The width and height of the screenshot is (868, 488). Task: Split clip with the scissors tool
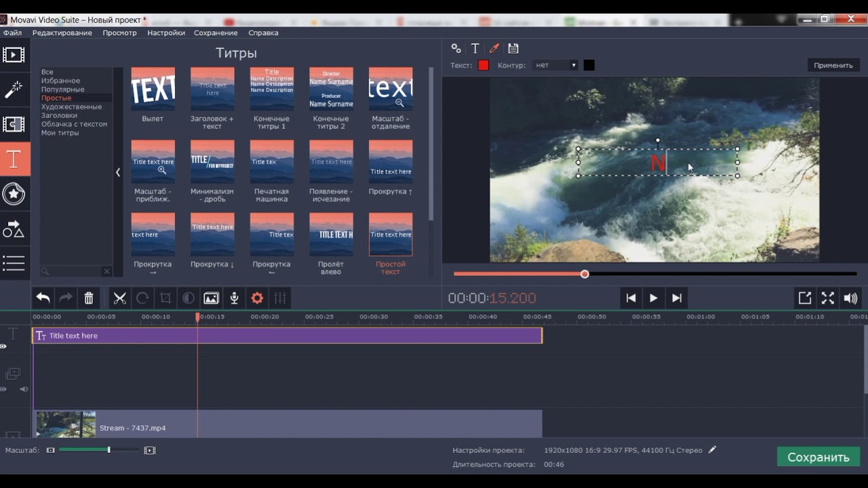click(120, 298)
